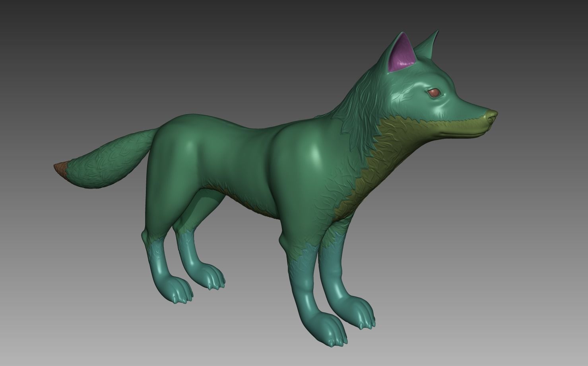Click the pink inner ear of the wolf

pyautogui.click(x=402, y=55)
